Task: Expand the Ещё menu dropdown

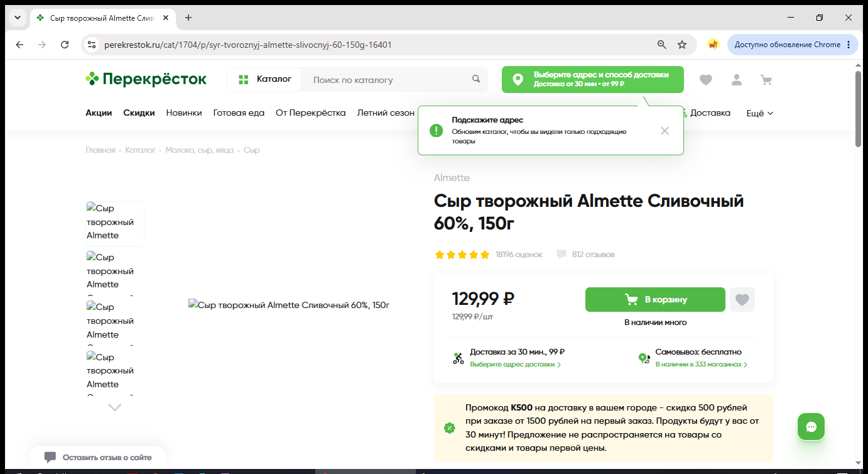Action: click(x=759, y=113)
